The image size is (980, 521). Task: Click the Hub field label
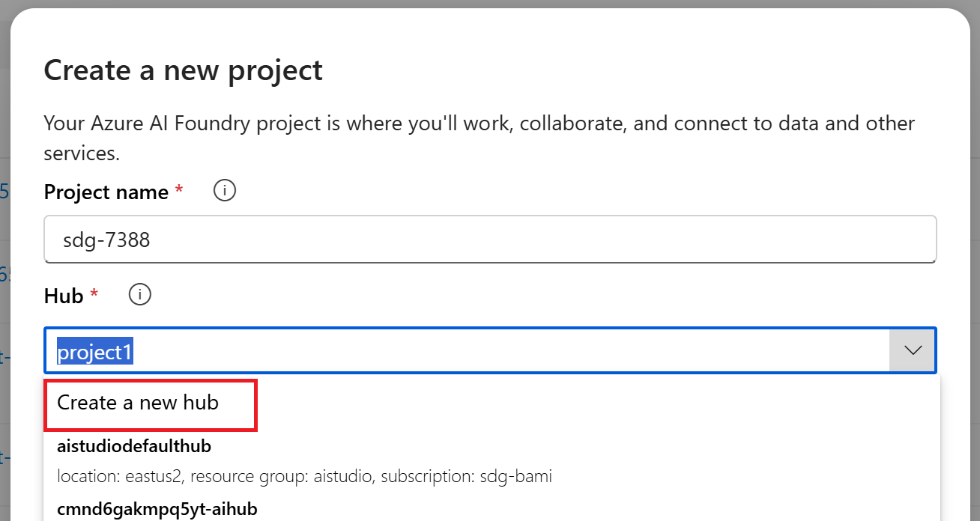[64, 296]
